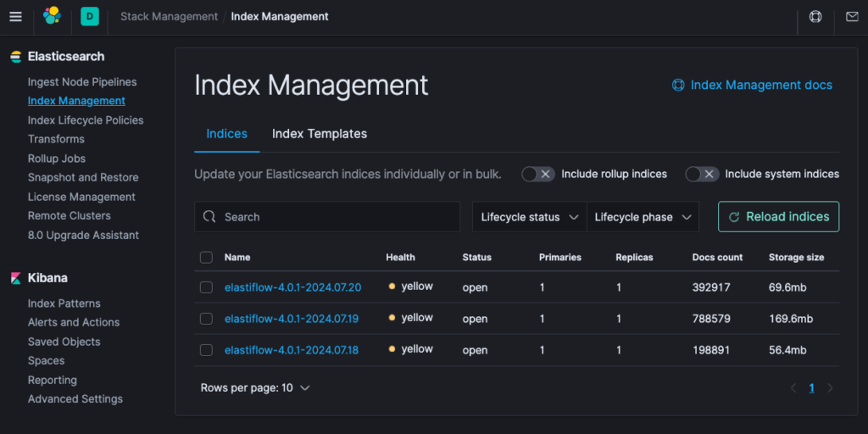868x434 pixels.
Task: Click docs count value 392917
Action: point(711,287)
